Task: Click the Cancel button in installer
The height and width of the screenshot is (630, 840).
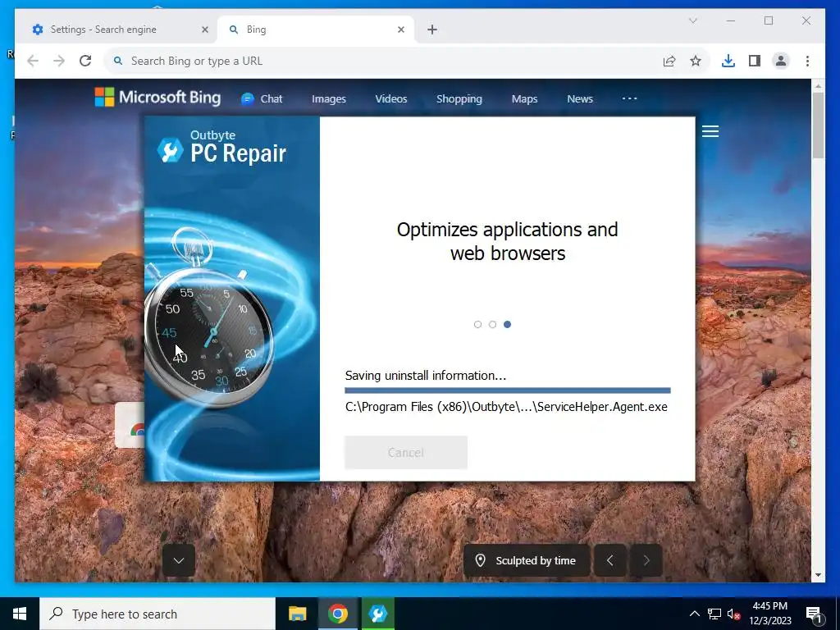Action: click(405, 452)
